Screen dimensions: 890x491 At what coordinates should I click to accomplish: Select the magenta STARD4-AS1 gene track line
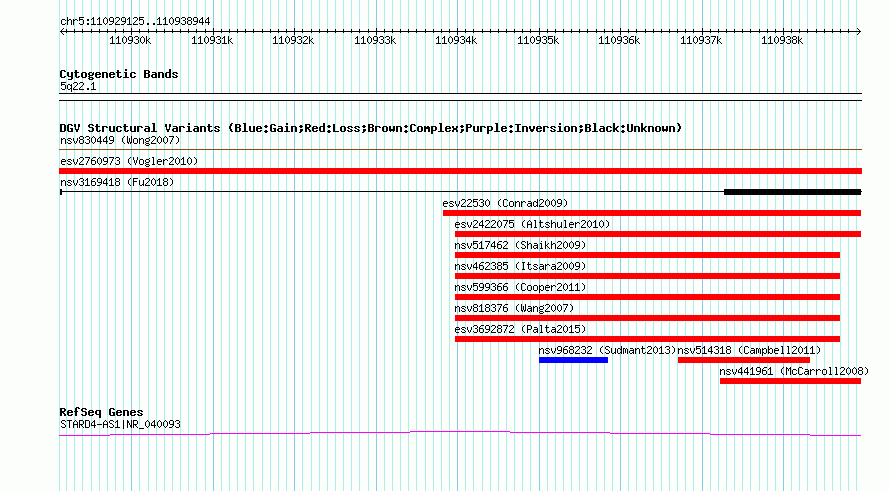460,434
